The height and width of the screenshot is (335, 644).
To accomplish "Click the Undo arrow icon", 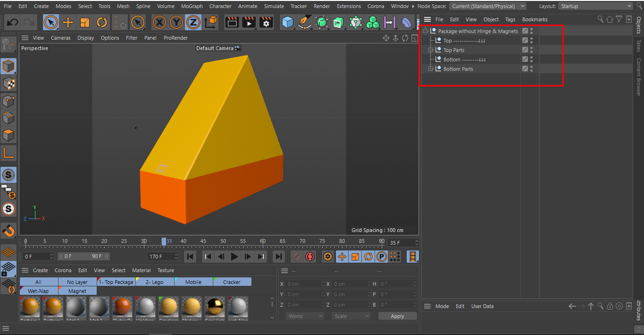I will [13, 22].
